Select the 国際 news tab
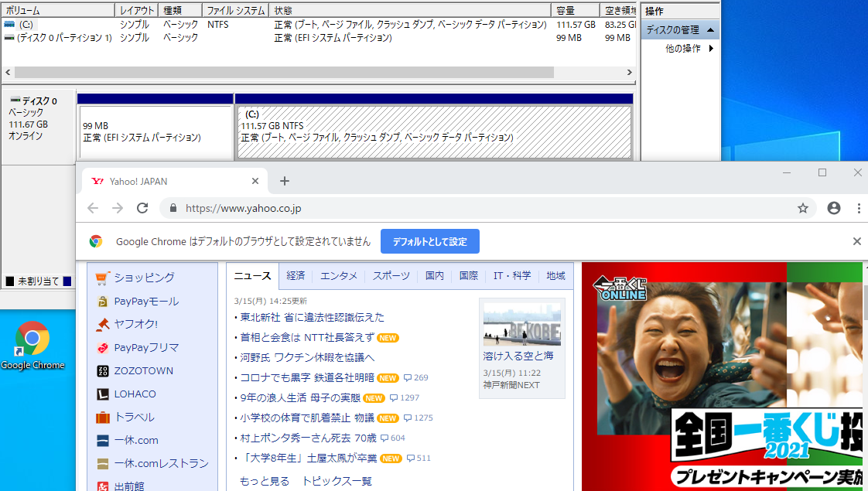 (x=469, y=276)
